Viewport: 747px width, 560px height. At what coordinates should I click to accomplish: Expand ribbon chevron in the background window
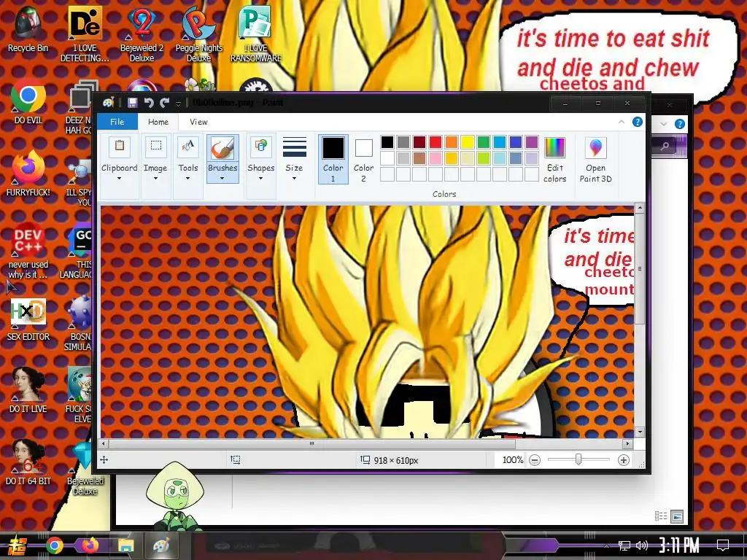tap(664, 124)
